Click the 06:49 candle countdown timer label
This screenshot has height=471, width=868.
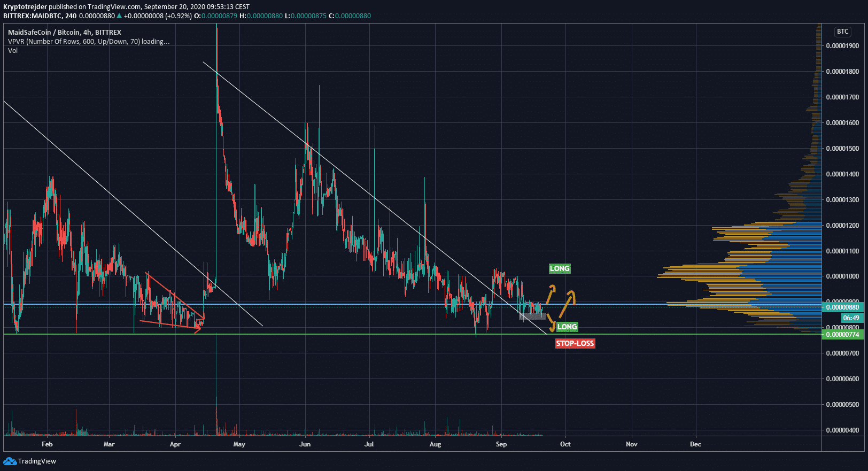[x=850, y=318]
